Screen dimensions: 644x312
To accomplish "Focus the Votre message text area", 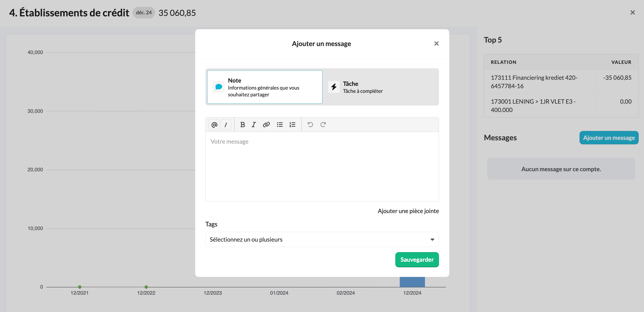I will 322,166.
